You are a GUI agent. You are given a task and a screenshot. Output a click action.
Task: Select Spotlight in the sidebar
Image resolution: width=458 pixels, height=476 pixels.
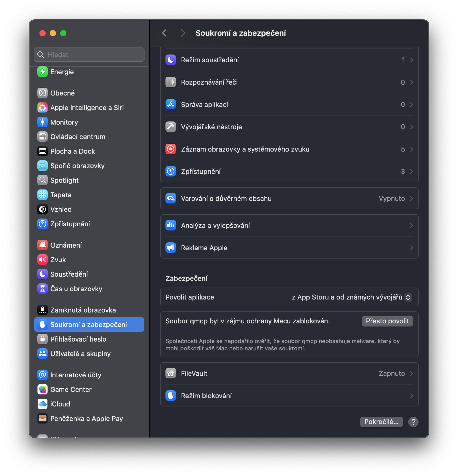pos(64,180)
